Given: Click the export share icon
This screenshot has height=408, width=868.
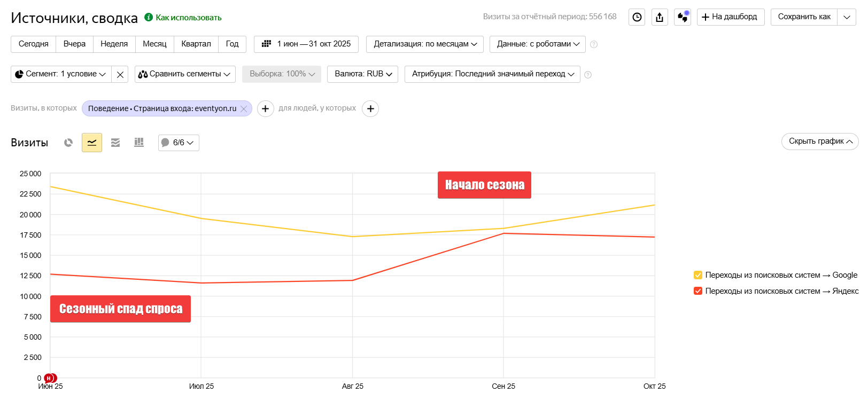Looking at the screenshot, I should click(660, 17).
